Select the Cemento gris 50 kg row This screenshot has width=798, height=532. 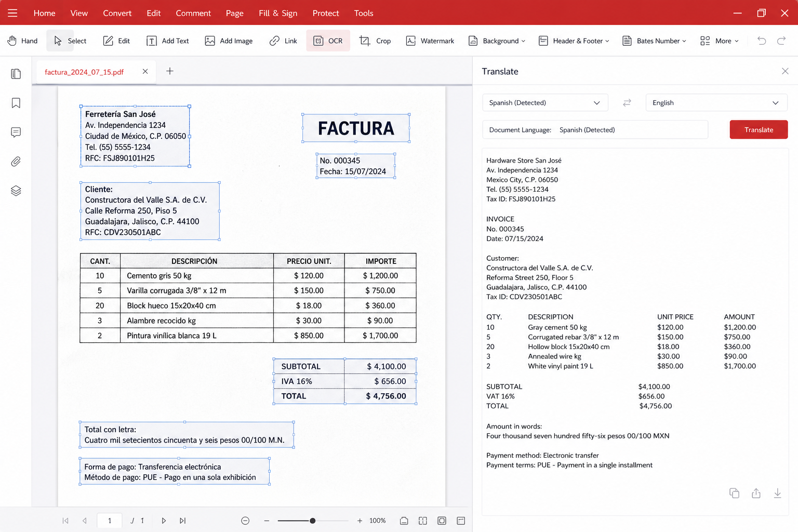pos(248,276)
